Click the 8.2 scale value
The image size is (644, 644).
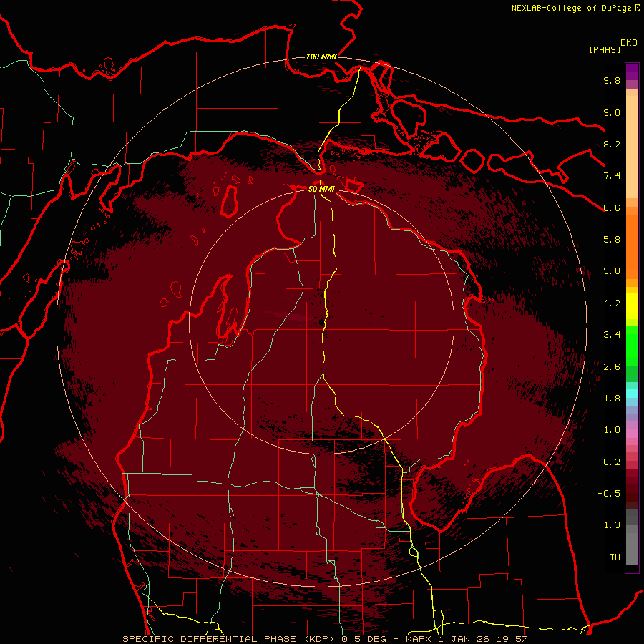tap(612, 144)
